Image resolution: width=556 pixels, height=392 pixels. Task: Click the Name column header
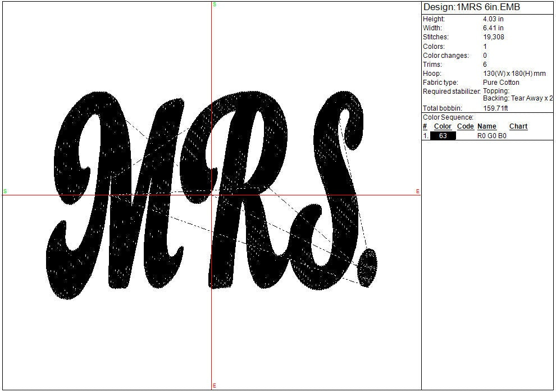point(487,126)
